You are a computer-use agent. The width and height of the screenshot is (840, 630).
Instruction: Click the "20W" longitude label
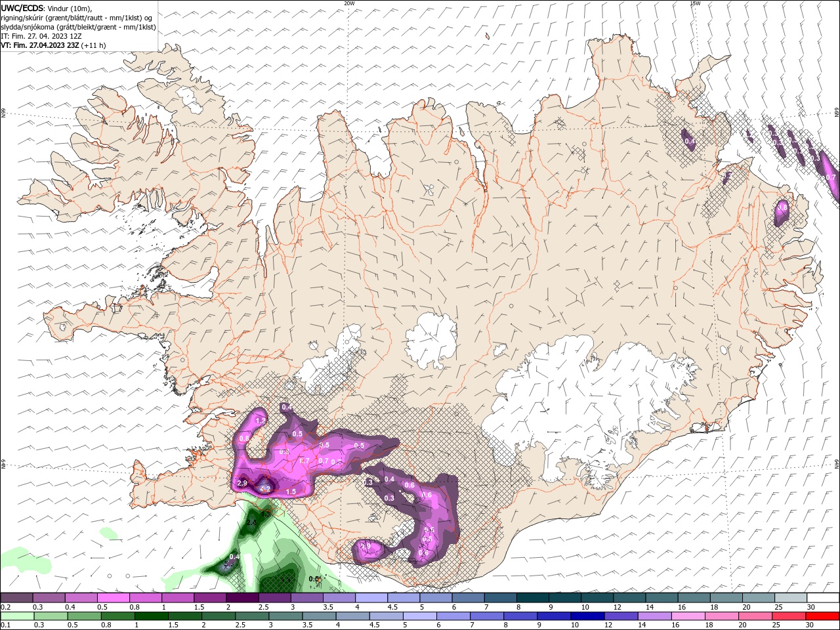coord(349,3)
